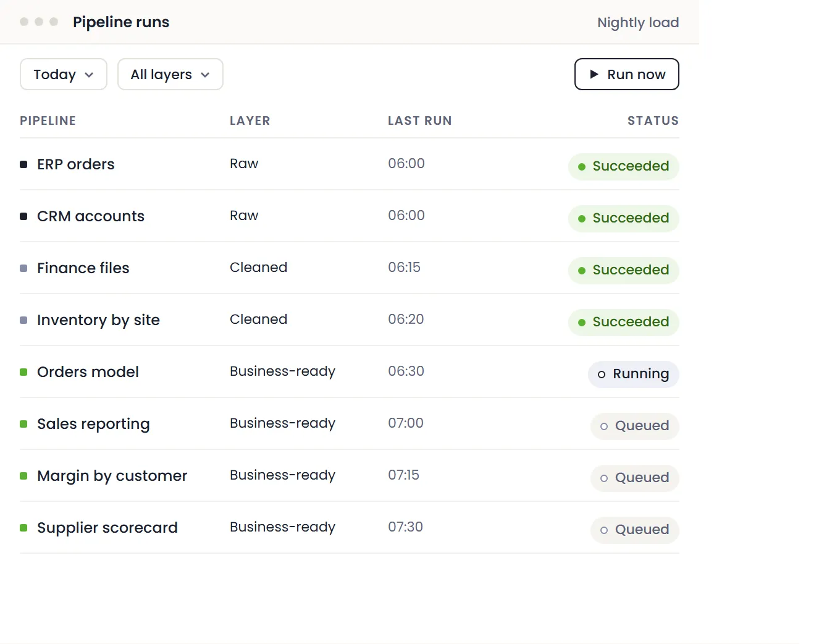The height and width of the screenshot is (644, 840).
Task: Click the Nightly load label
Action: [638, 23]
